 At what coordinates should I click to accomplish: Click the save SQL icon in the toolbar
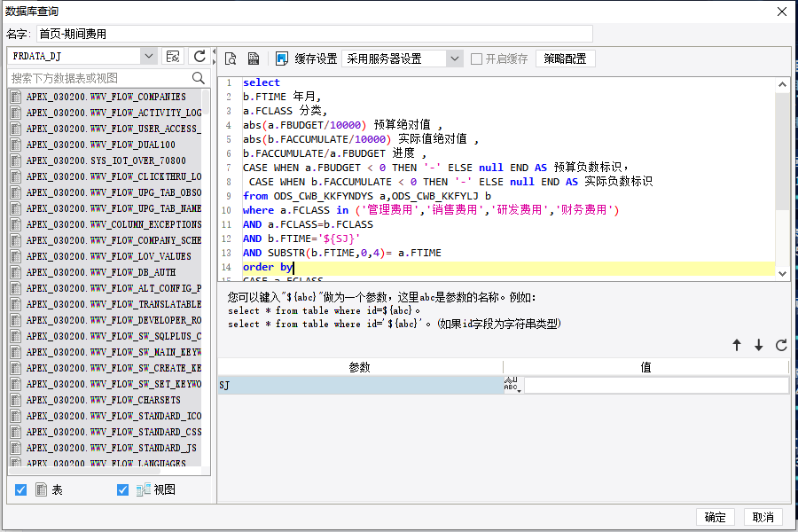point(254,59)
